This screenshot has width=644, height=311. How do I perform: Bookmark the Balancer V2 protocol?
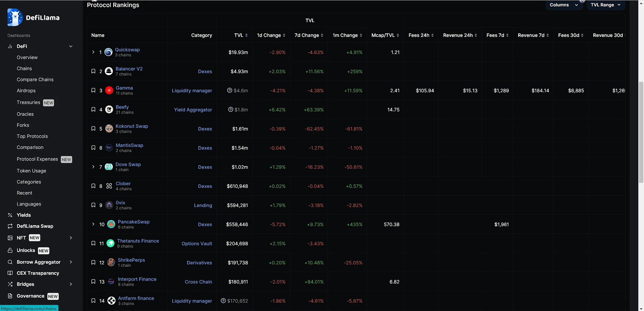point(93,71)
